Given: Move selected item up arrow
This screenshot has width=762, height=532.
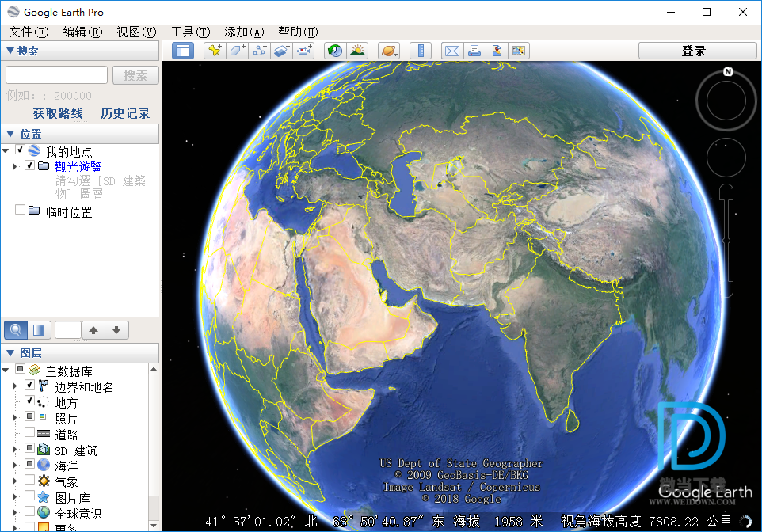Looking at the screenshot, I should (93, 330).
